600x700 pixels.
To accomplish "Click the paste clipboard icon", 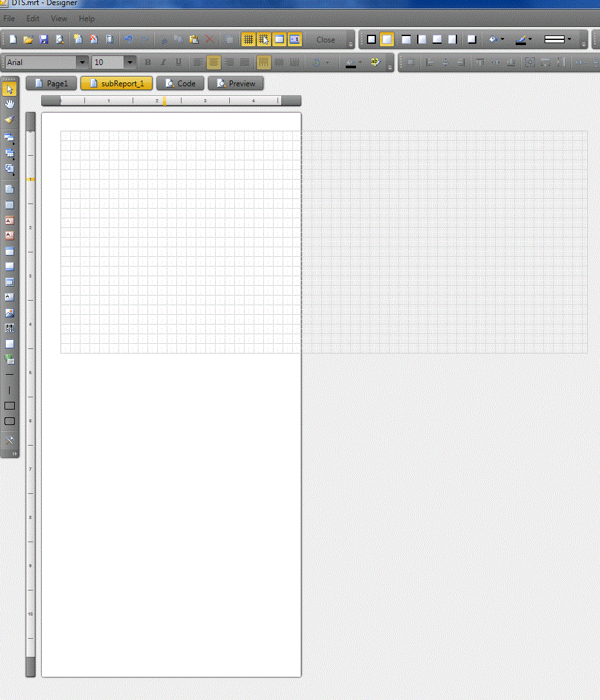I will (x=194, y=39).
